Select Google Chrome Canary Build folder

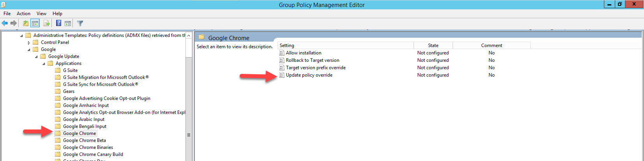[x=93, y=154]
